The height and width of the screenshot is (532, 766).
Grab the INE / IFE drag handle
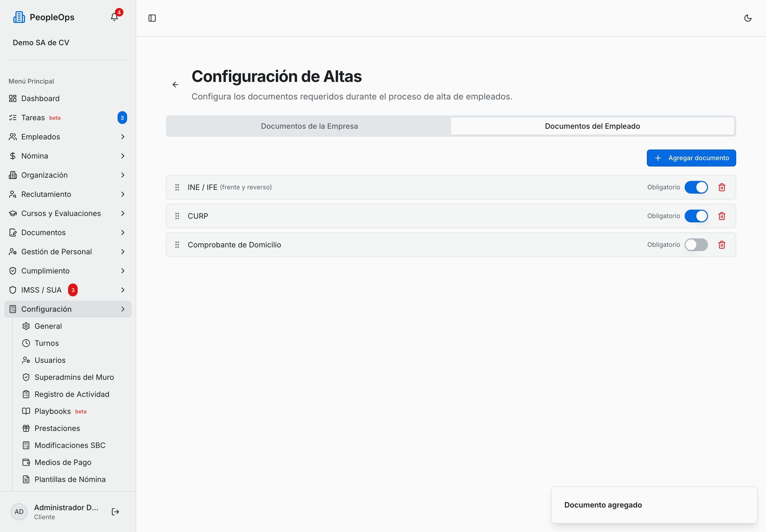coord(177,187)
